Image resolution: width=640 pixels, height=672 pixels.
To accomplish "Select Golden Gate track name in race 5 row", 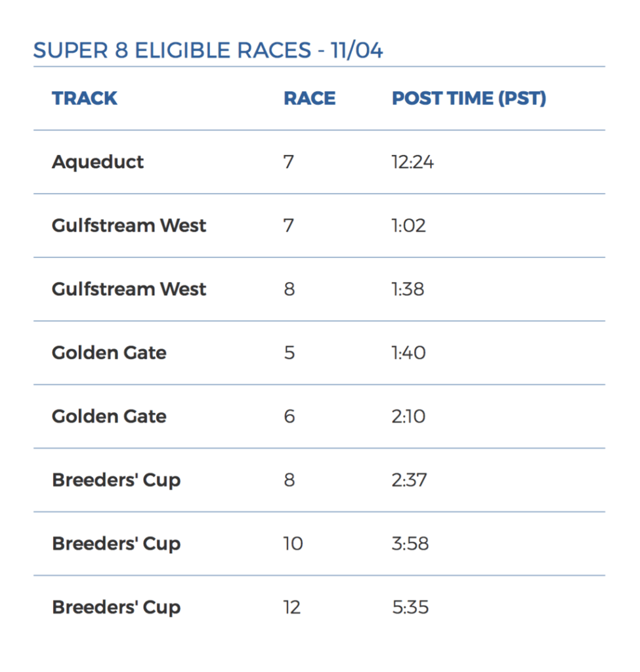I will (x=109, y=352).
